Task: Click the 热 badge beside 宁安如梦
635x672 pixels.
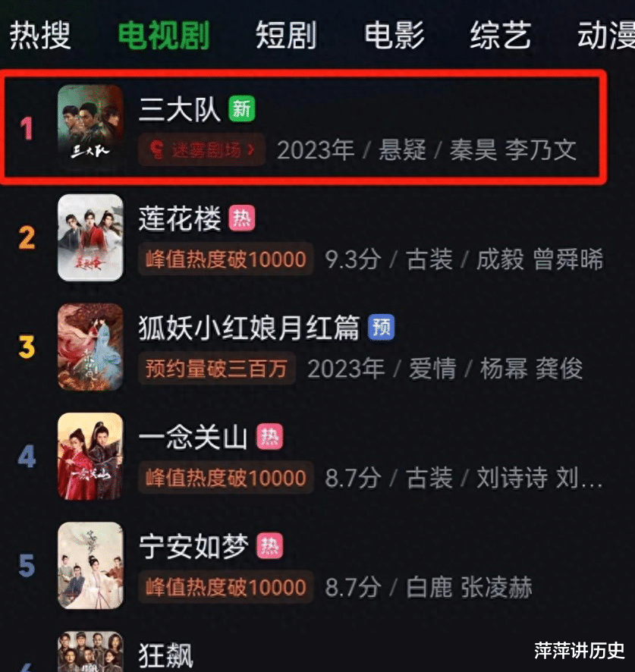Action: point(269,546)
